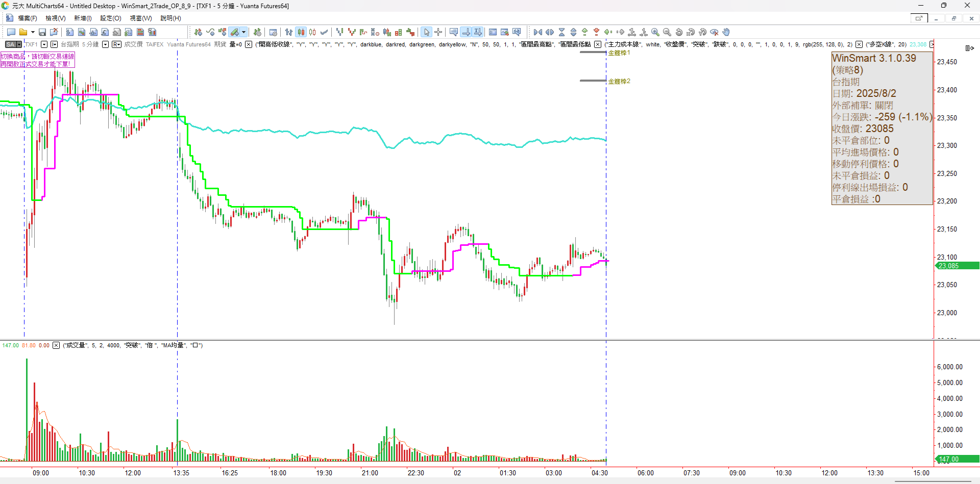980x484 pixels.
Task: Click the 金磚棒1 line marker label
Action: coord(619,53)
